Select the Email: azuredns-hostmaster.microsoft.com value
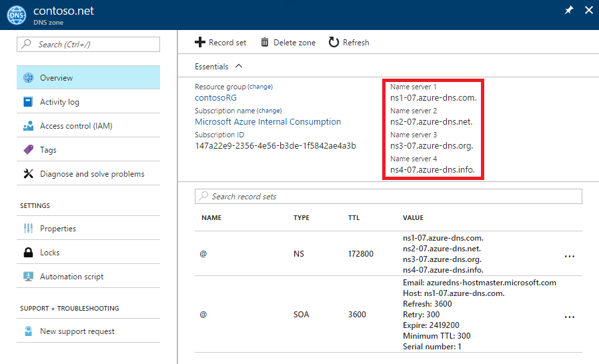The image size is (599, 364). 480,283
